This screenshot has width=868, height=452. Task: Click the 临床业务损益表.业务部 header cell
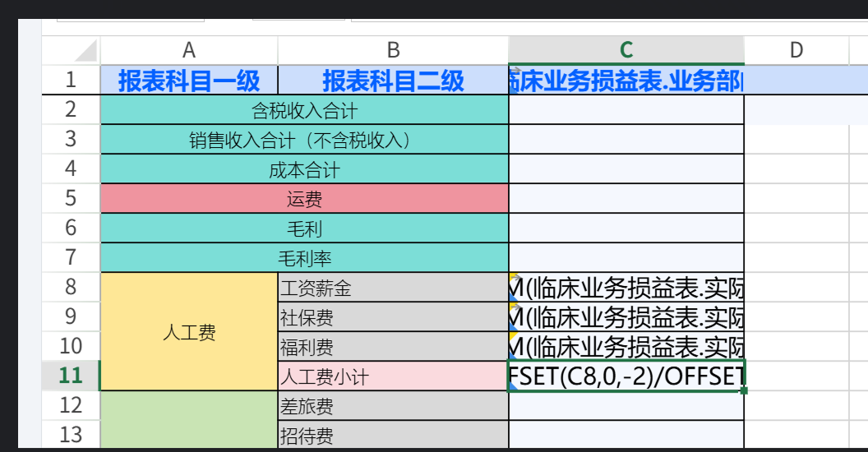(x=626, y=81)
